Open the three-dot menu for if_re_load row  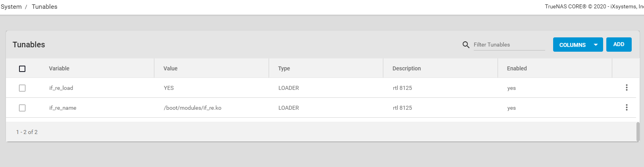[627, 87]
